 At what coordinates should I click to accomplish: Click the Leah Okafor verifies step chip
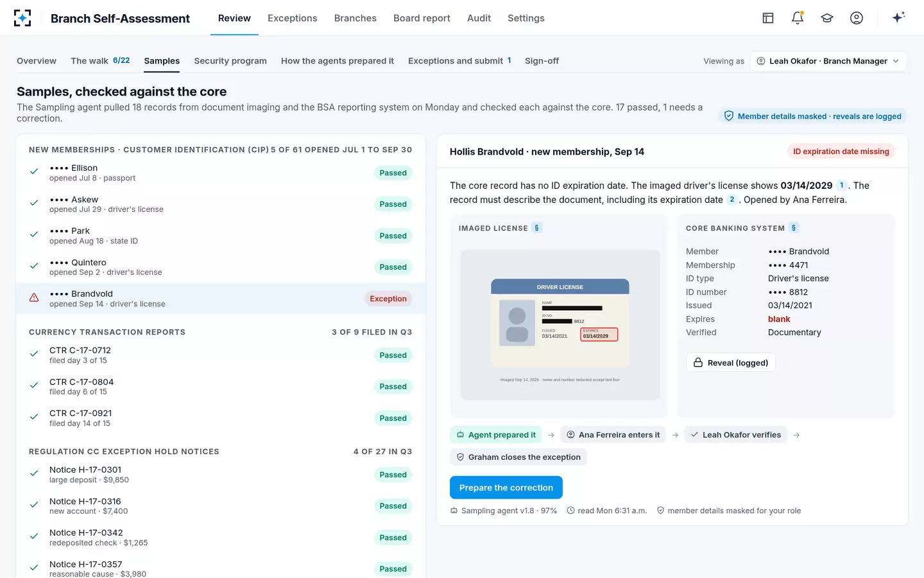coord(735,435)
